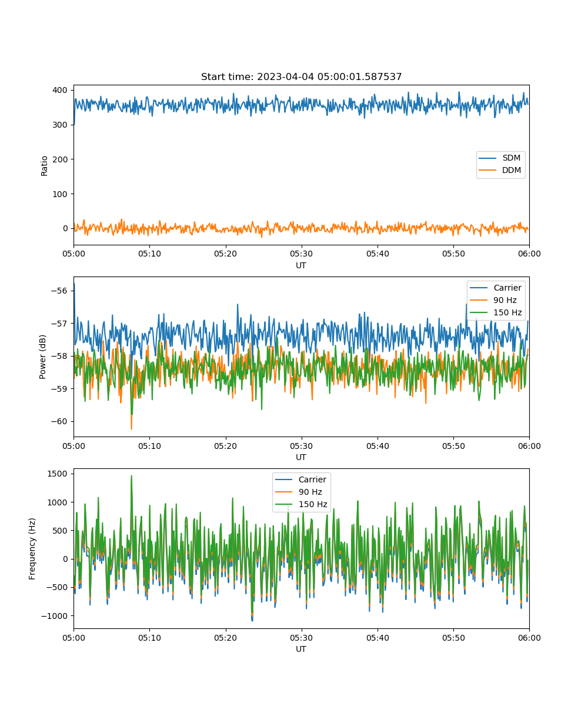Click the blue SDM line swatch in legend
Image resolution: width=588 pixels, height=706 pixels.
click(x=488, y=158)
